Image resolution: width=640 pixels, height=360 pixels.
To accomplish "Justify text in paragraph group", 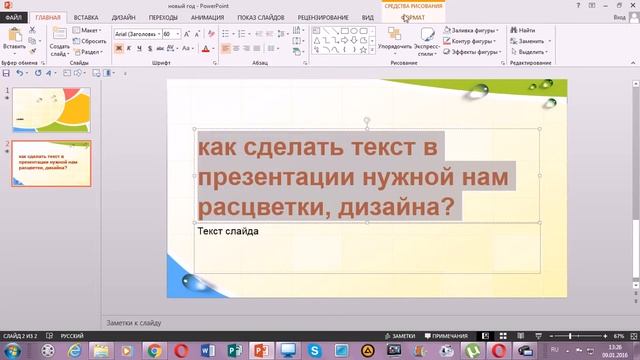I will [256, 49].
